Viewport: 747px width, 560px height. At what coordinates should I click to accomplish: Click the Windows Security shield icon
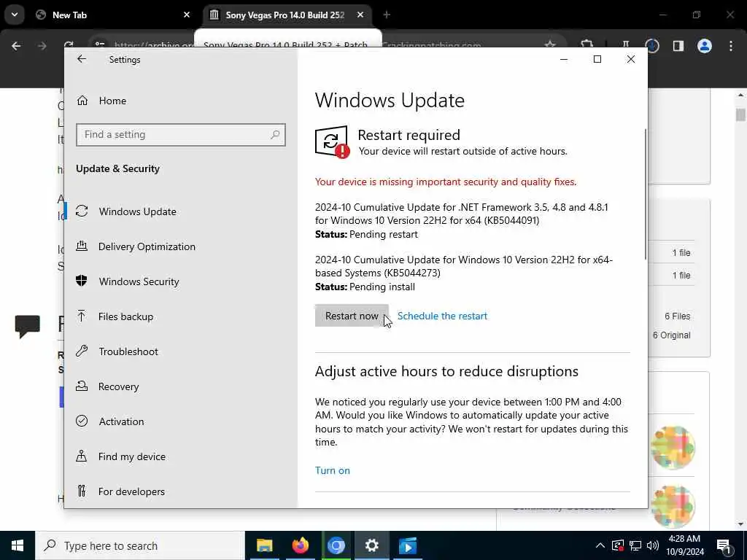82,281
